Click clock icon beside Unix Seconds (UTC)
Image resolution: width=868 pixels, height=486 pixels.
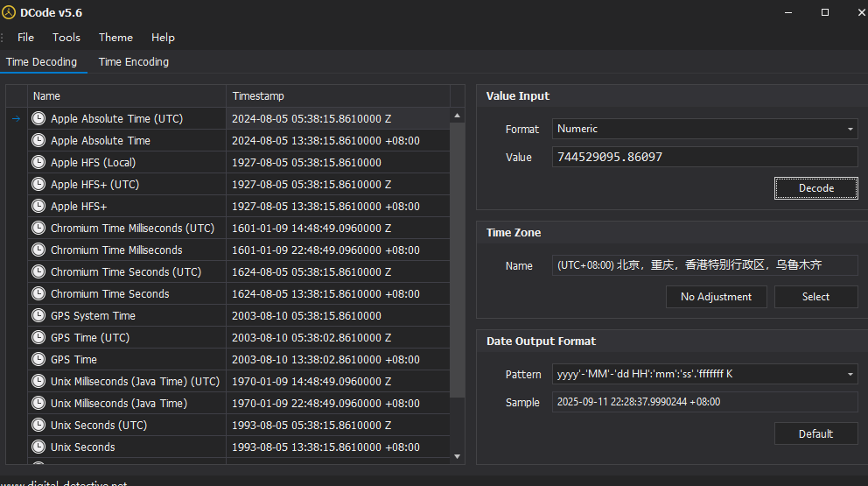click(x=38, y=425)
